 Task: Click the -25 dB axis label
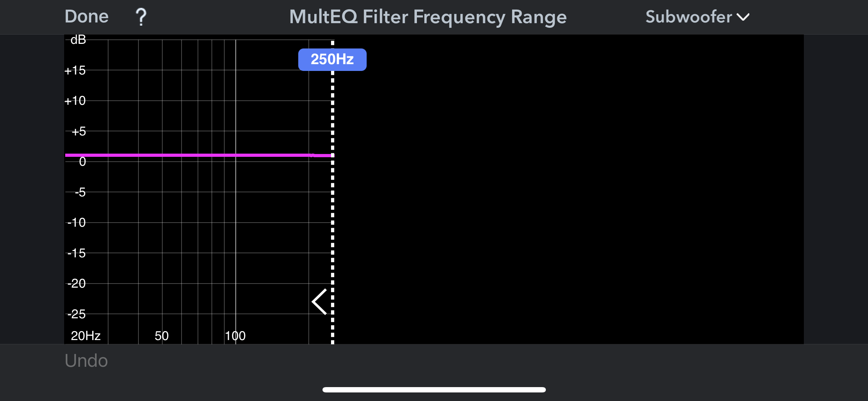[x=77, y=314]
